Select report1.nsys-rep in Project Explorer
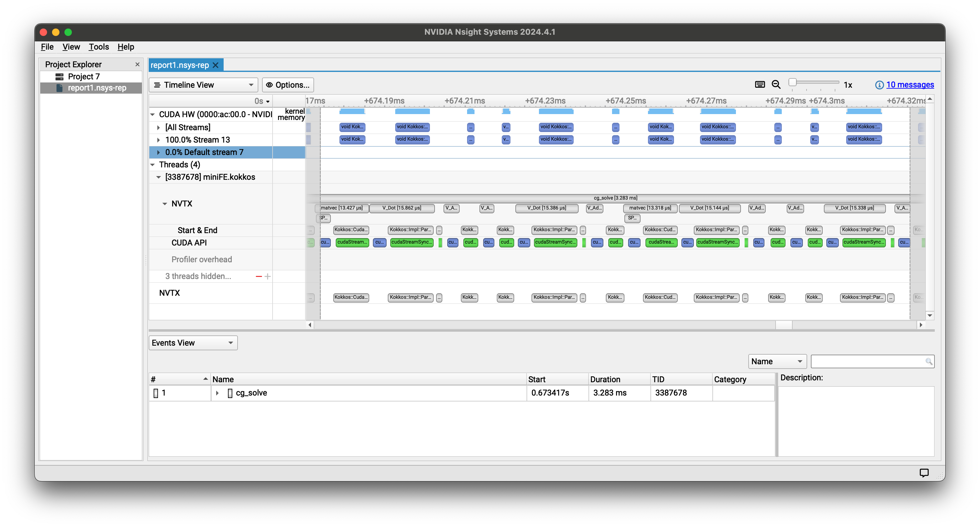980x527 pixels. point(97,88)
